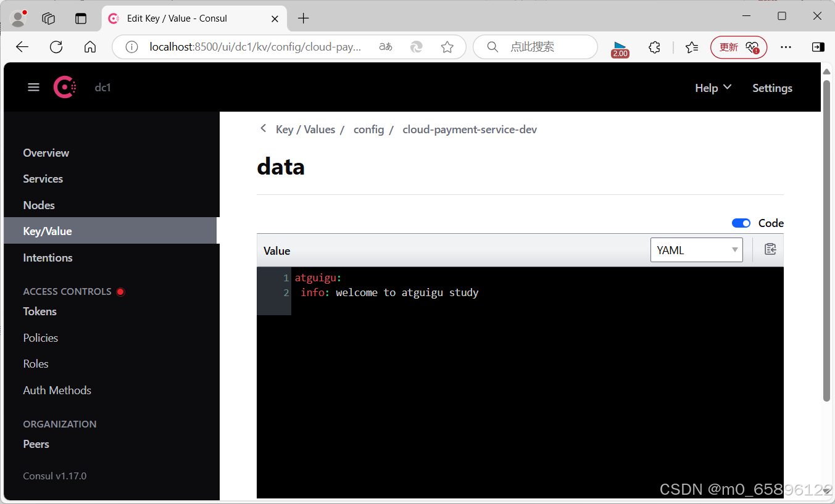Click in the browser search box
Screen dimensions: 835x504
coord(535,47)
